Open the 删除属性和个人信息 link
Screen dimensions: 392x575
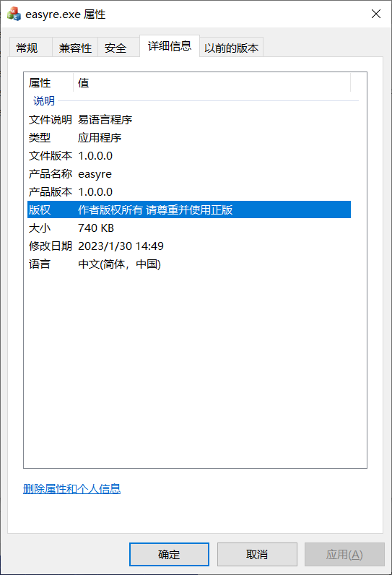point(71,488)
